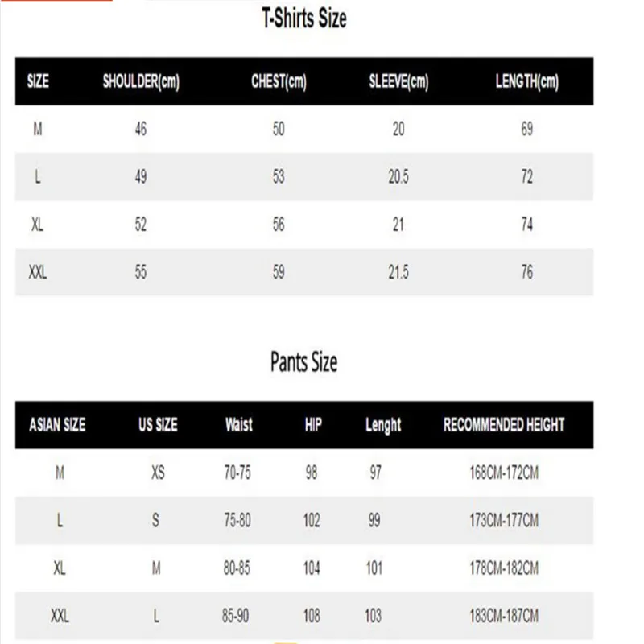
Task: Select the SLEEVE(cm) column header
Action: 398,81
